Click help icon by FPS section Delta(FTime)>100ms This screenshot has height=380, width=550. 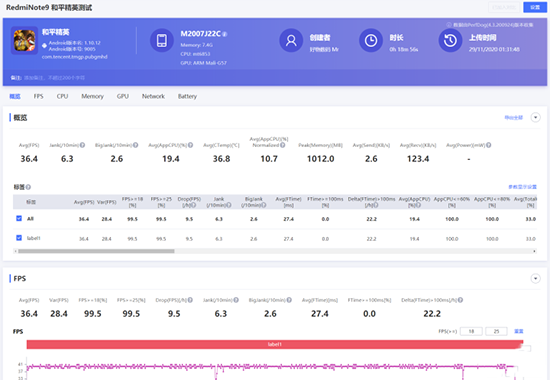[x=461, y=300]
